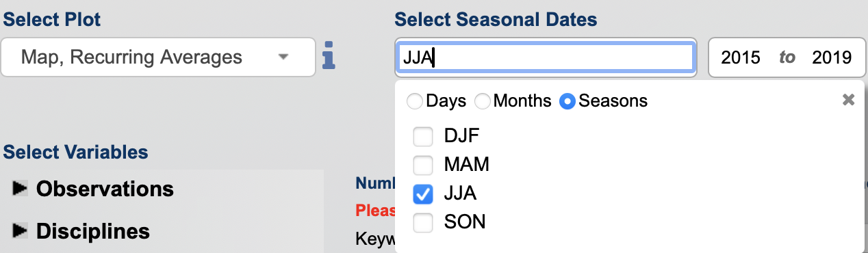Click the JJA seasonal dates input field
Viewport: 868px width, 253px height.
pos(546,57)
